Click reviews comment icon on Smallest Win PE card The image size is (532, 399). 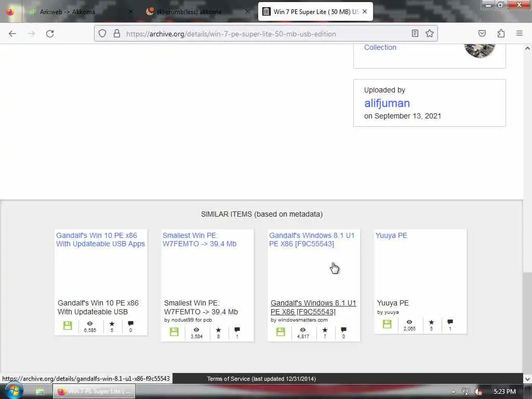tap(237, 329)
